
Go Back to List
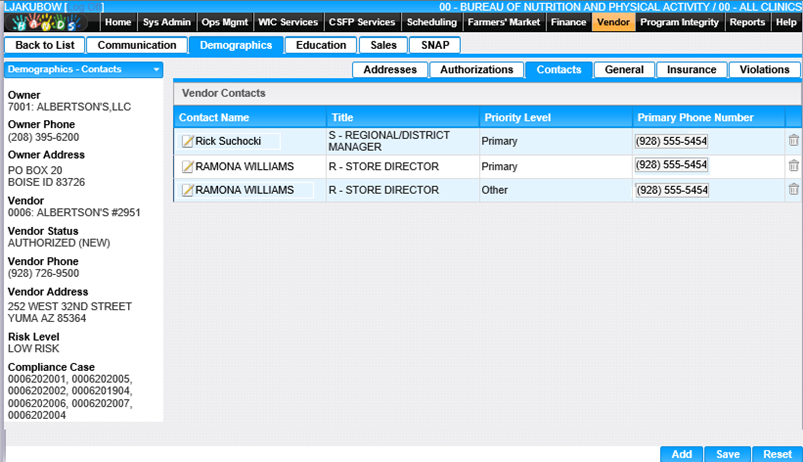click(45, 45)
